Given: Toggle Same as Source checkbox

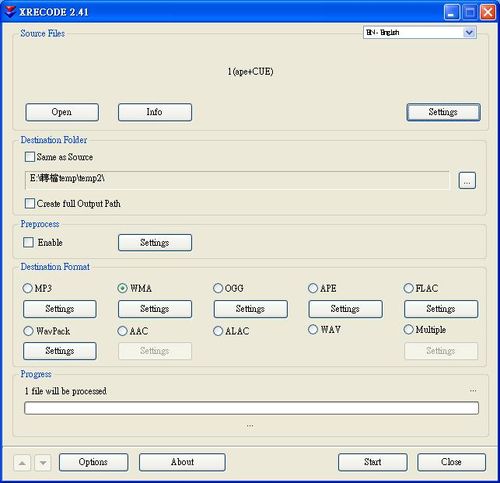Looking at the screenshot, I should tap(30, 157).
